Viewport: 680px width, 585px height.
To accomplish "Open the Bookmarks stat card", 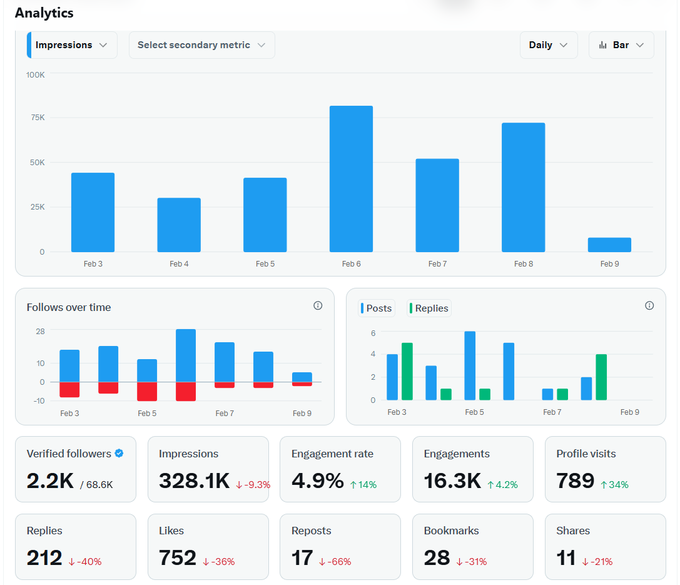I will pyautogui.click(x=472, y=547).
